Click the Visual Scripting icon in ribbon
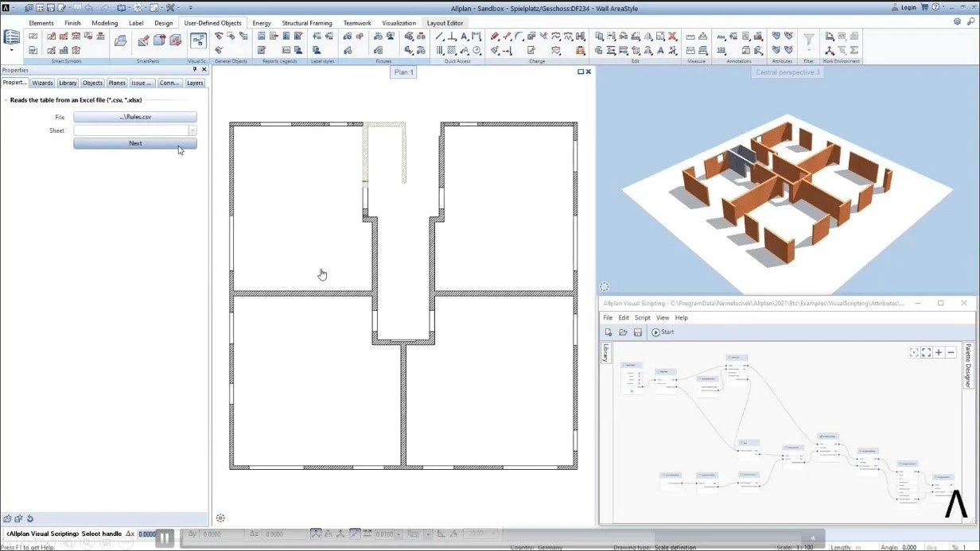980x551 pixels. (x=197, y=41)
